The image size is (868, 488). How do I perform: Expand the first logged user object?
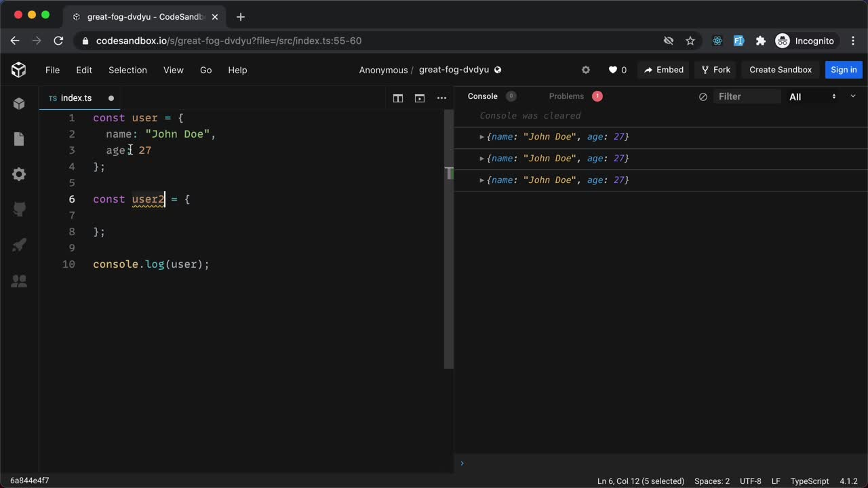click(x=481, y=136)
